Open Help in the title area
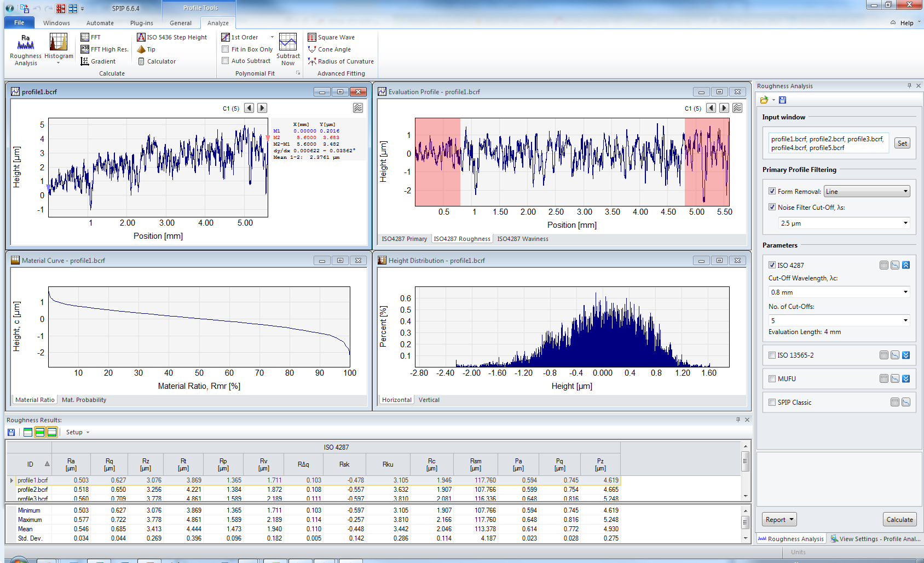 [906, 23]
